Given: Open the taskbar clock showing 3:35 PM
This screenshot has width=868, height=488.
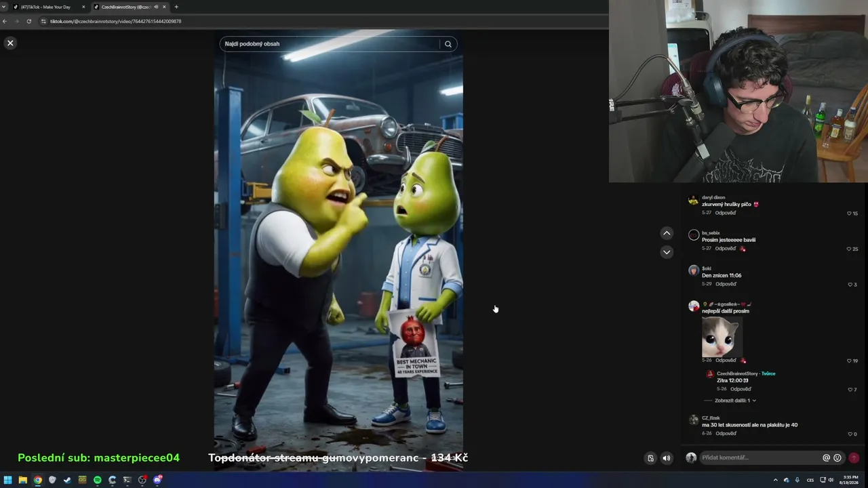Looking at the screenshot, I should pos(850,480).
